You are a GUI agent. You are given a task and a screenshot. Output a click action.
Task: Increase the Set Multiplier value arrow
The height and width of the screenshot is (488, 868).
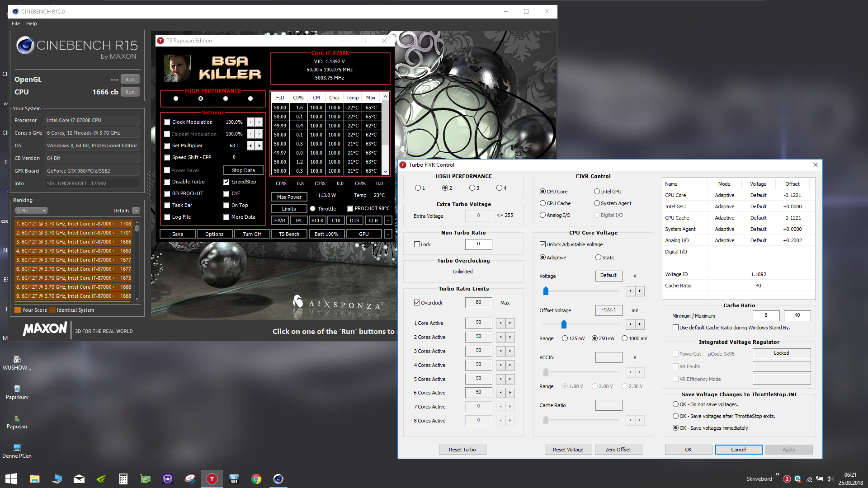[259, 145]
